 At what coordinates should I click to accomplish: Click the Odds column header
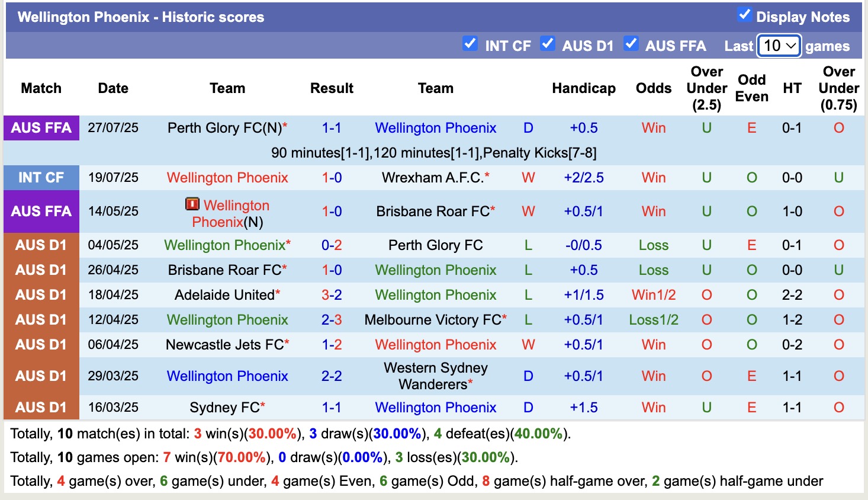tap(653, 88)
